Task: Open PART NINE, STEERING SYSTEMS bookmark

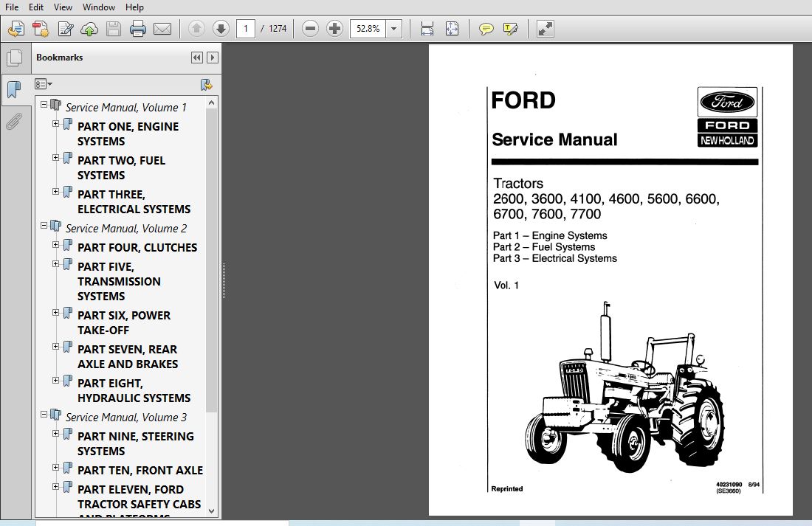Action: pyautogui.click(x=136, y=443)
